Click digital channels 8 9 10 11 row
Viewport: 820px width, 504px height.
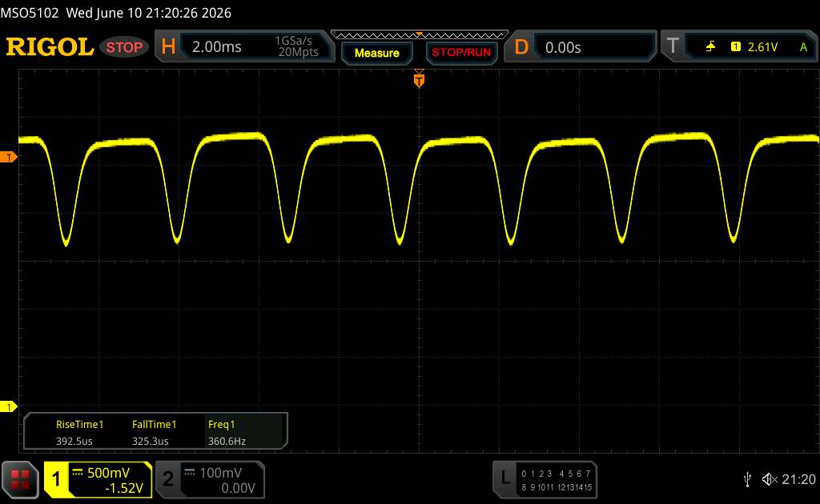[537, 487]
